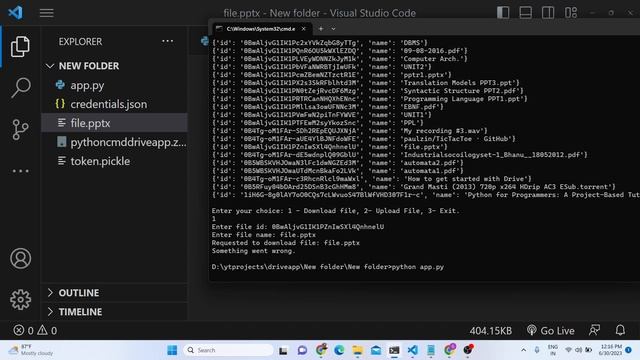
Task: Click the errors count in status bar
Action: [23, 330]
